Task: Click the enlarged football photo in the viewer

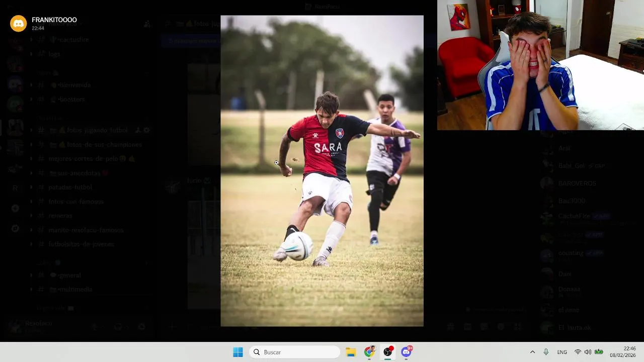Action: pyautogui.click(x=322, y=171)
